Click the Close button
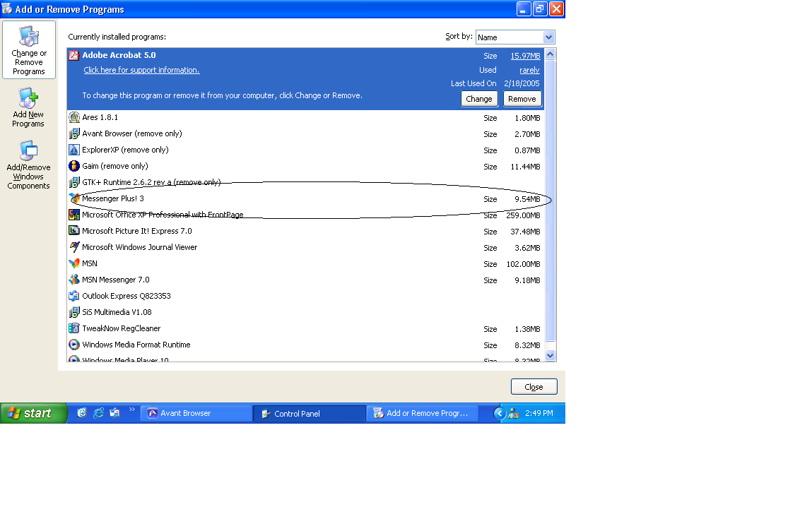Image resolution: width=812 pixels, height=531 pixels. tap(534, 387)
